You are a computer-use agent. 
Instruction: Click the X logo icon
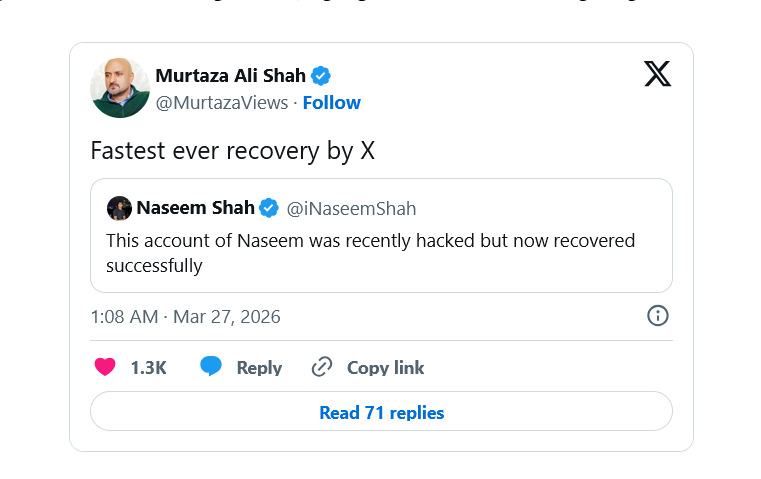point(657,75)
